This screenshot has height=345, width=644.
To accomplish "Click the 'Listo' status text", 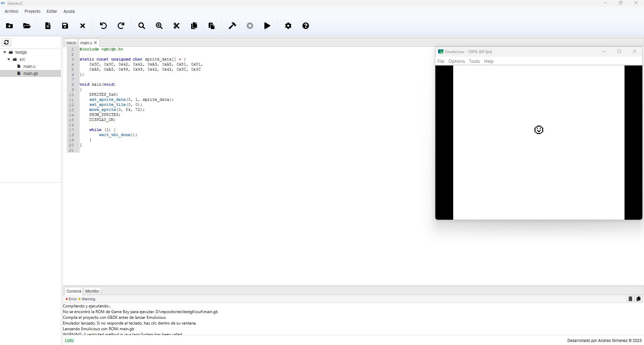I will 69,341.
